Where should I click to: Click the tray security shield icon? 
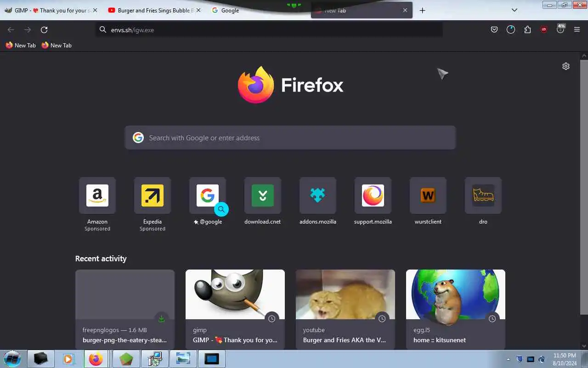click(x=520, y=359)
